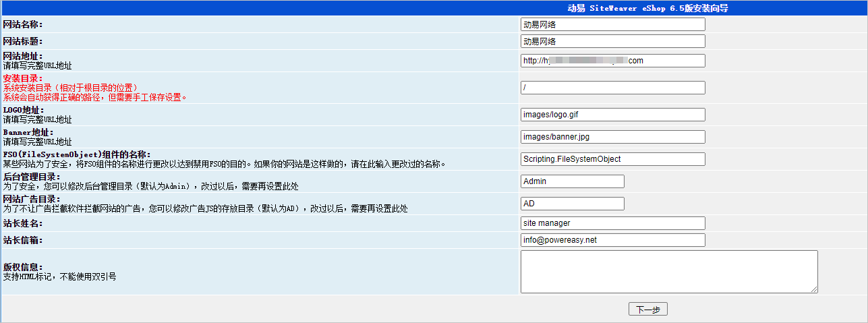Focus the 网站标题 text box
The height and width of the screenshot is (323, 868).
coord(612,41)
